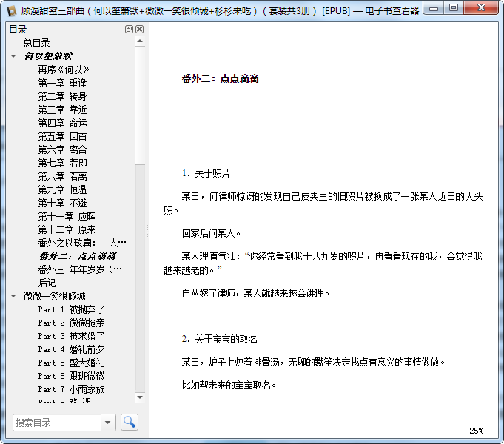Viewport: 504px width, 444px height.
Task: Minimize the e-book viewer window
Action: click(x=434, y=8)
